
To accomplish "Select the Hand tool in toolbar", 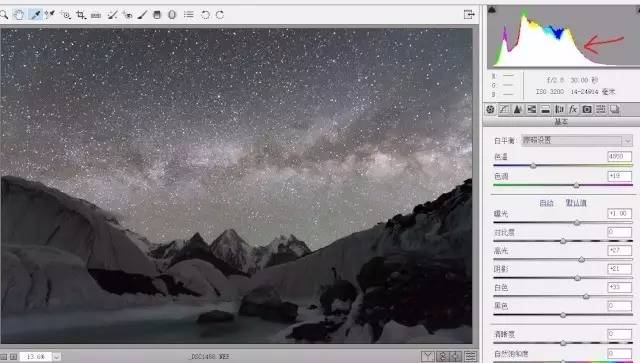I will tap(19, 15).
